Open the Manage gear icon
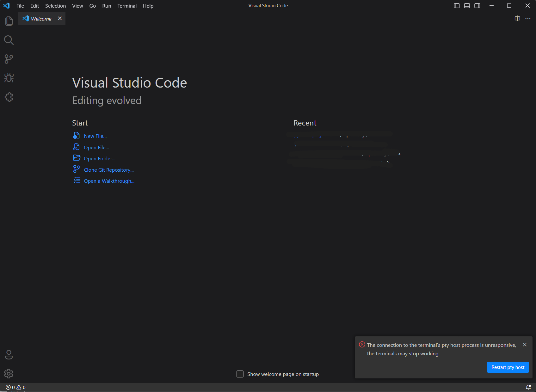The image size is (536, 392). tap(9, 374)
